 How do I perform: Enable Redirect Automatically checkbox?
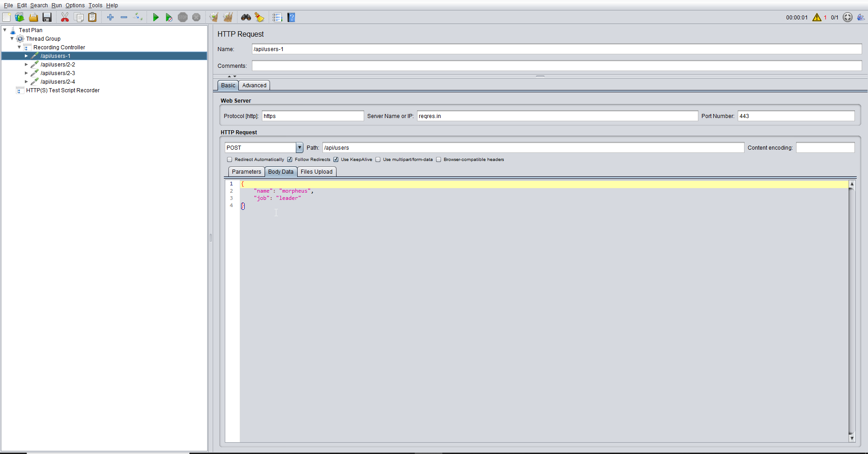pyautogui.click(x=230, y=160)
